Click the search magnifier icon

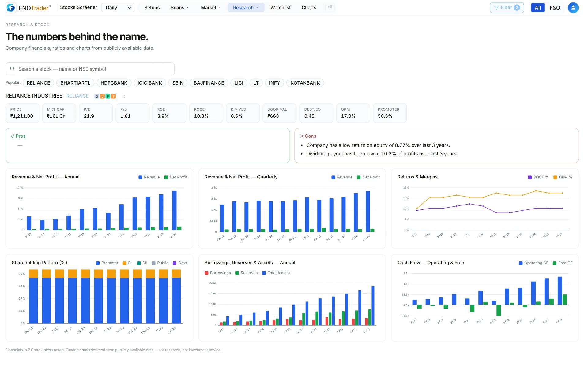12,69
